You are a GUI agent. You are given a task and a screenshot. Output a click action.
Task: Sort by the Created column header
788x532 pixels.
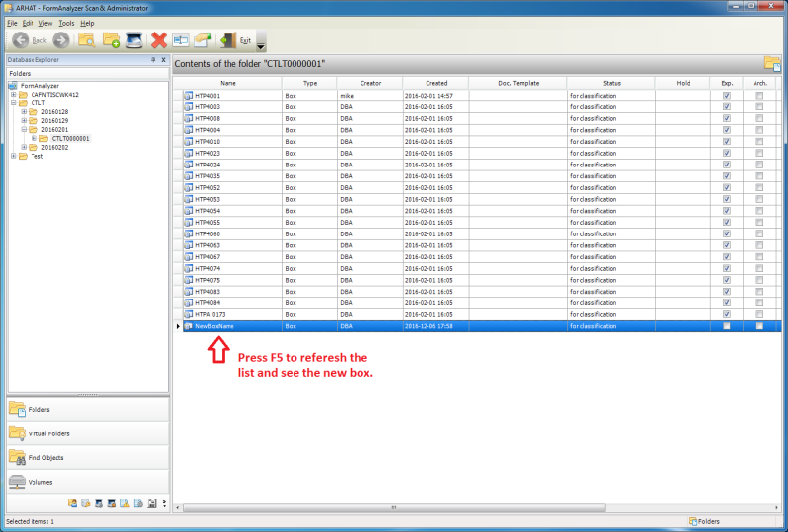coord(436,83)
